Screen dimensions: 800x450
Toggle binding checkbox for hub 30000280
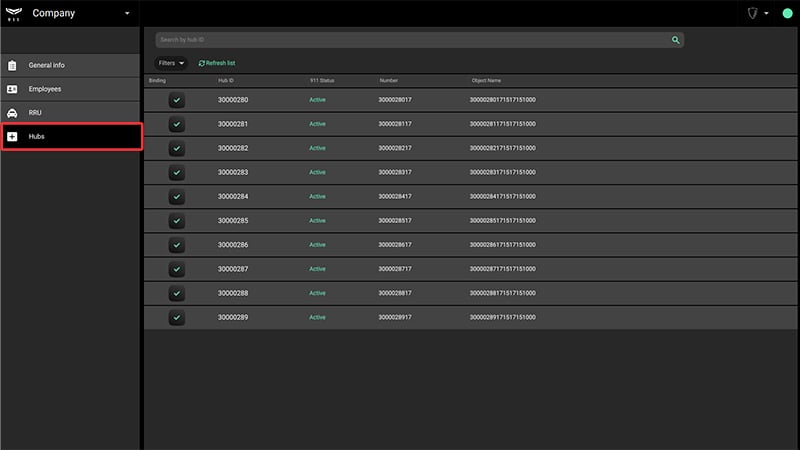click(177, 100)
